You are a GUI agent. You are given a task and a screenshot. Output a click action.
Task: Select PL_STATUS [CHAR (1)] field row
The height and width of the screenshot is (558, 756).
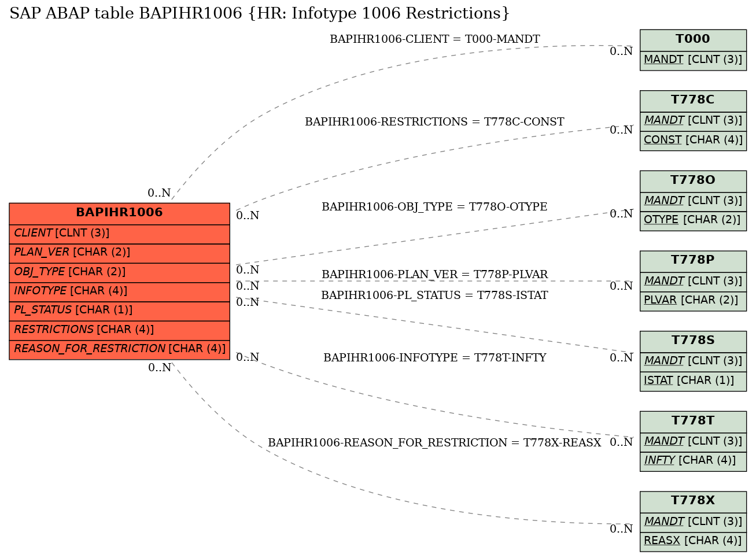coord(120,310)
